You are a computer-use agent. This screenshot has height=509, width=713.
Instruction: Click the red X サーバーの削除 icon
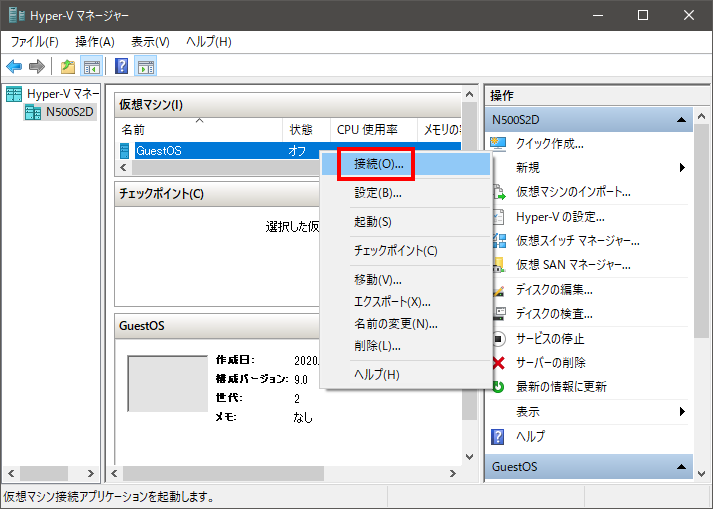(498, 363)
